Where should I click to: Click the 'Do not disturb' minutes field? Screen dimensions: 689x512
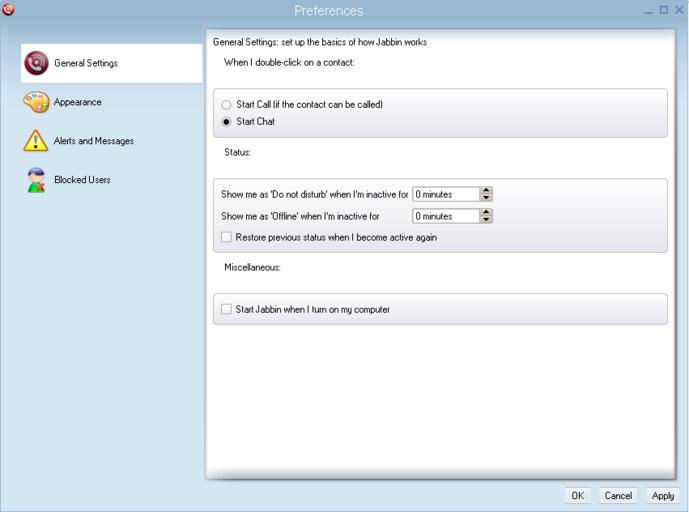click(445, 195)
